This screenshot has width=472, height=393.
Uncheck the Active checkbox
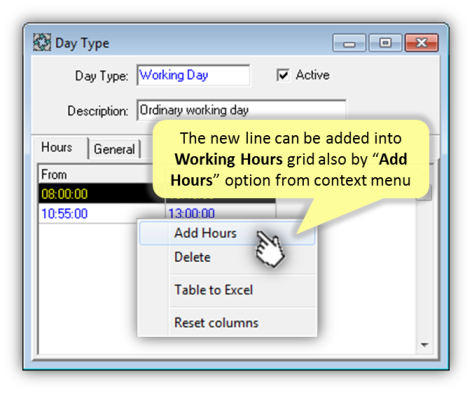click(x=283, y=75)
